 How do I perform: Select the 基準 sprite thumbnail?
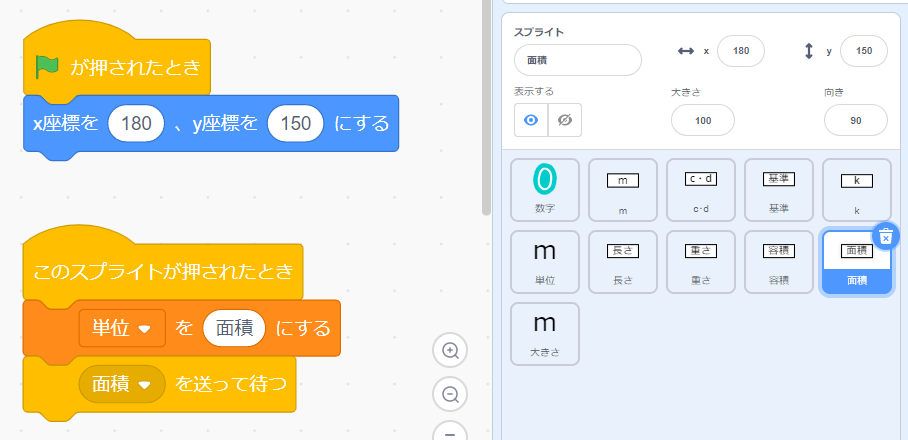[x=778, y=190]
